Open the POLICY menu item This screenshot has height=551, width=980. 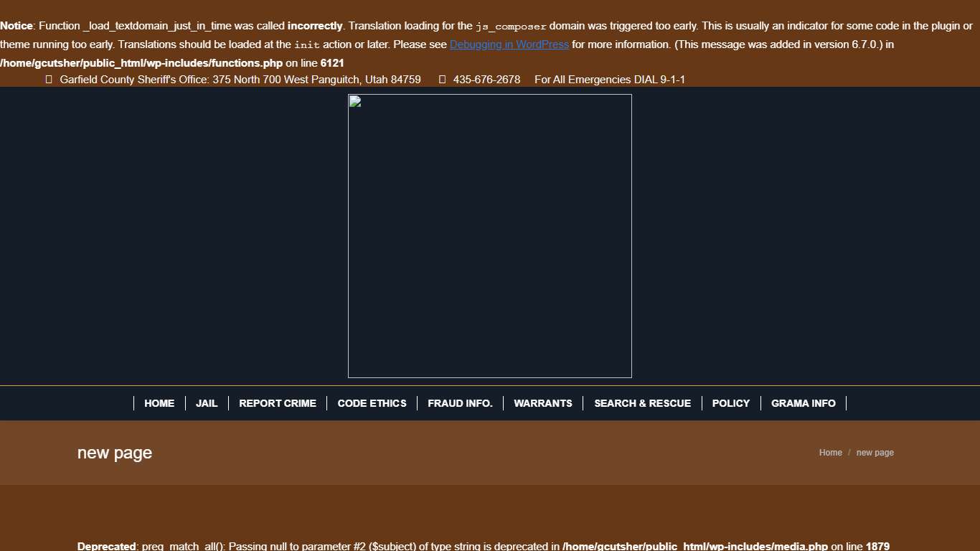(x=730, y=403)
